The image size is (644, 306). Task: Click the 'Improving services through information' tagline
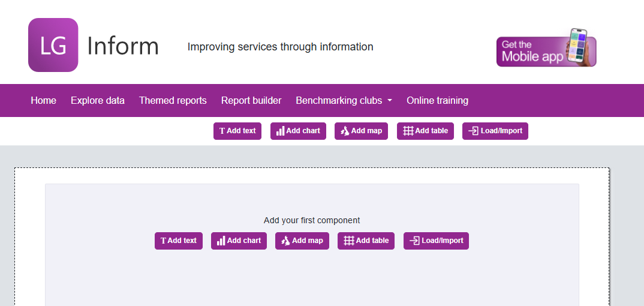[281, 47]
